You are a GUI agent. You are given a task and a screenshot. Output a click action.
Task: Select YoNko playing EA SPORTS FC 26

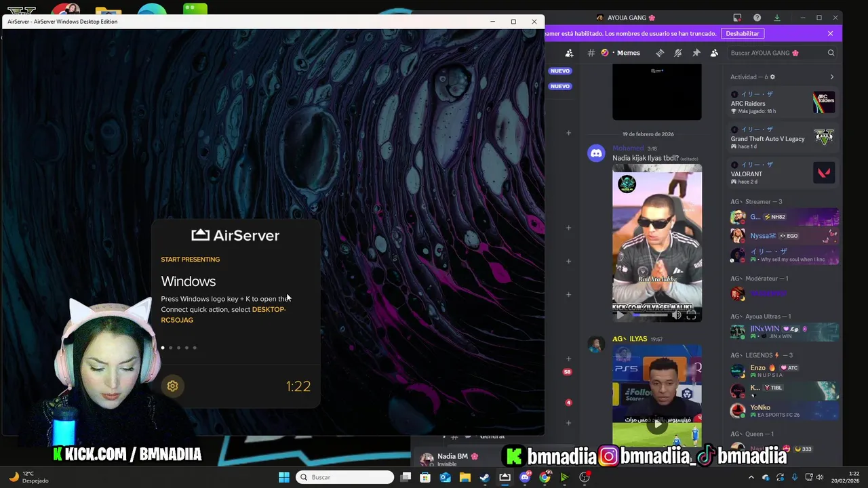[x=783, y=411]
